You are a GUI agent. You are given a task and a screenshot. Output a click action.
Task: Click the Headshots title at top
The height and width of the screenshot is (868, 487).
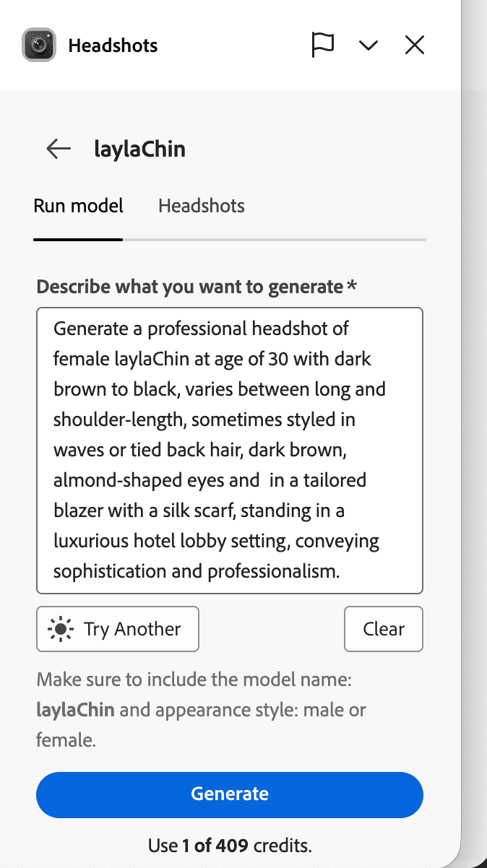tap(112, 45)
